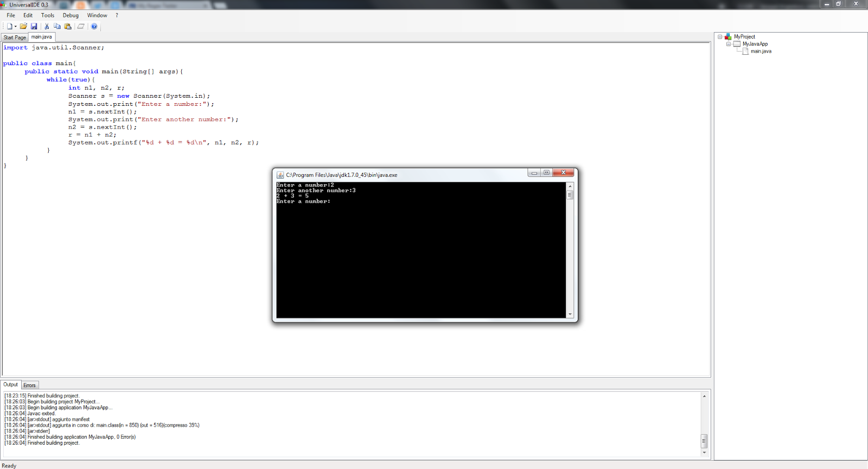Click the 'while(true){' code line
The image size is (868, 469).
(71, 80)
